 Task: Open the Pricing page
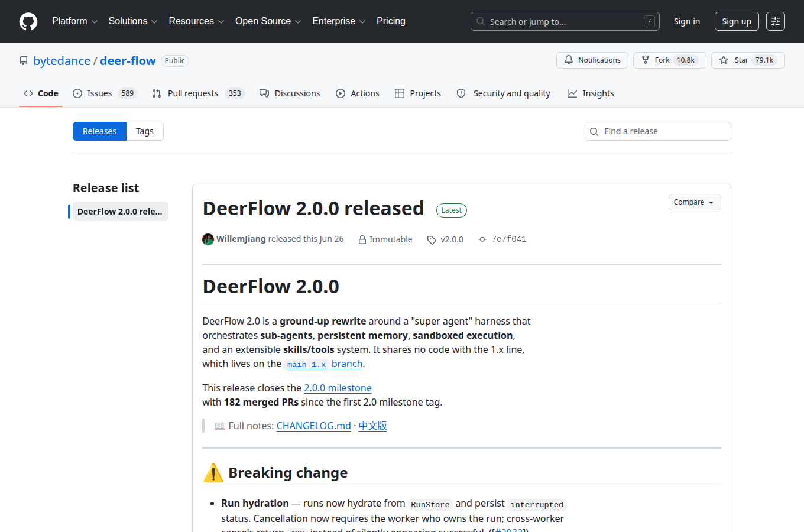click(x=391, y=21)
